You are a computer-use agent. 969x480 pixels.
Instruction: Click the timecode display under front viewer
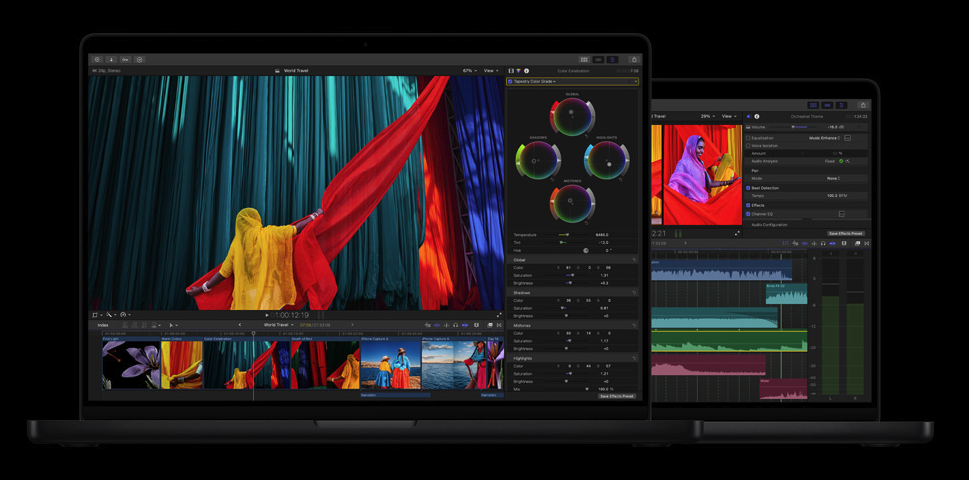[x=290, y=315]
